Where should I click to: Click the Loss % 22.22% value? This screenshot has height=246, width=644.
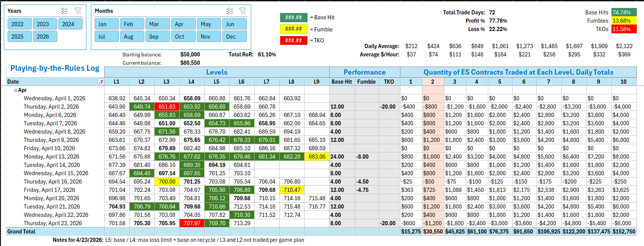point(498,29)
